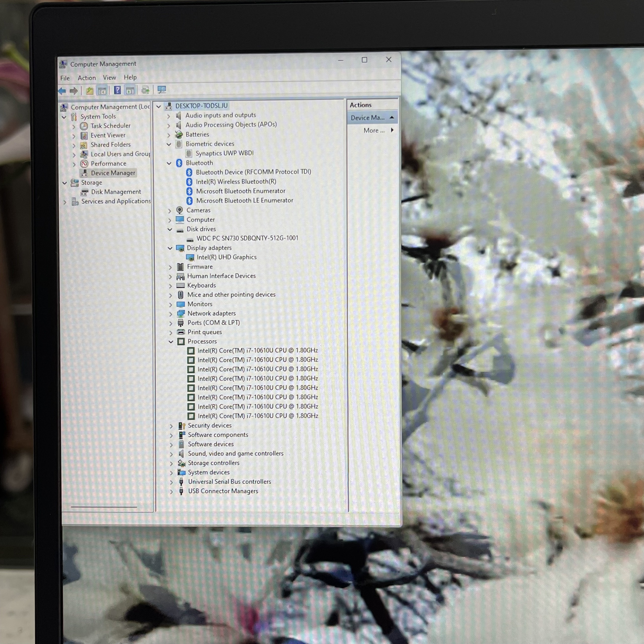The height and width of the screenshot is (644, 644).
Task: Click the blue Back arrow in the toolbar
Action: 62,91
